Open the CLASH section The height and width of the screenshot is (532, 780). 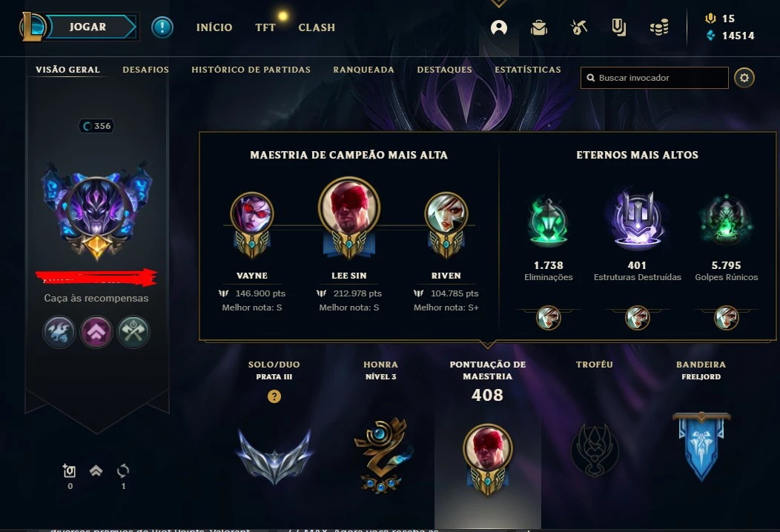click(x=317, y=27)
